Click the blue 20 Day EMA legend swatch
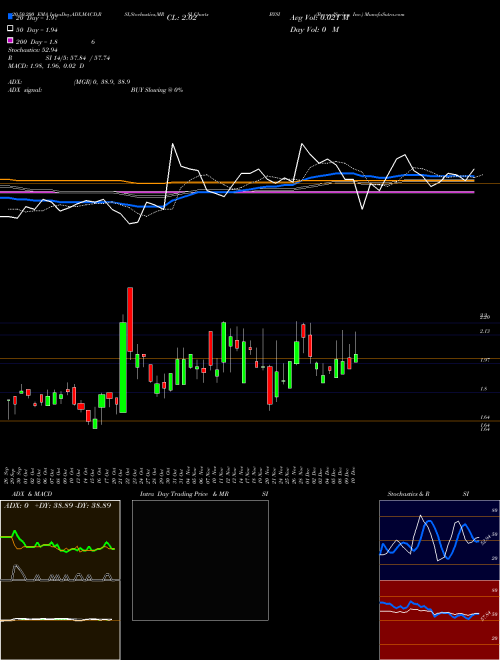Viewport: 500px width, 660px height. pyautogui.click(x=10, y=16)
